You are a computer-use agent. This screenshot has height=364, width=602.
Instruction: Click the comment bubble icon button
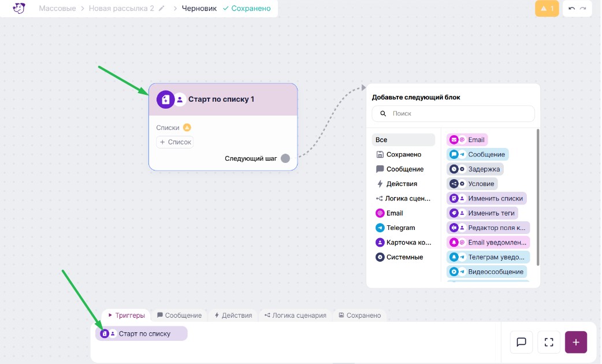point(521,342)
